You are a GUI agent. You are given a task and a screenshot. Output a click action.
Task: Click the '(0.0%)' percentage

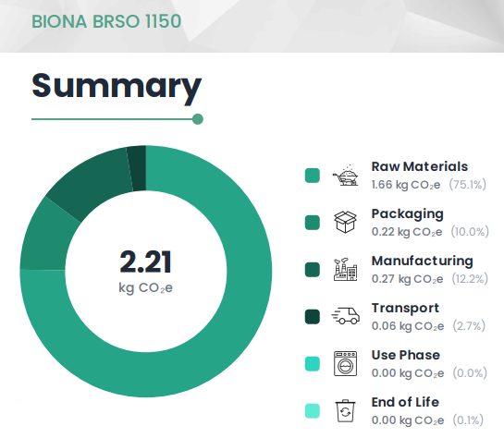click(x=470, y=373)
